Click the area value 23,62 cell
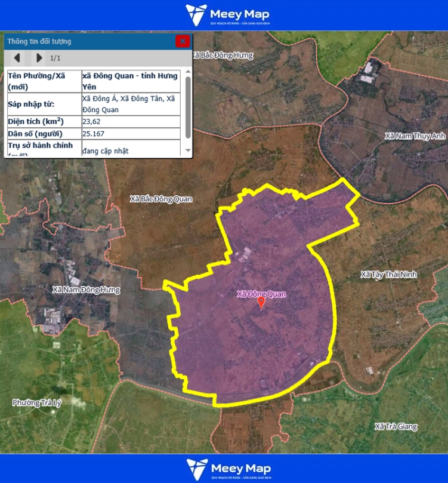 [x=131, y=121]
